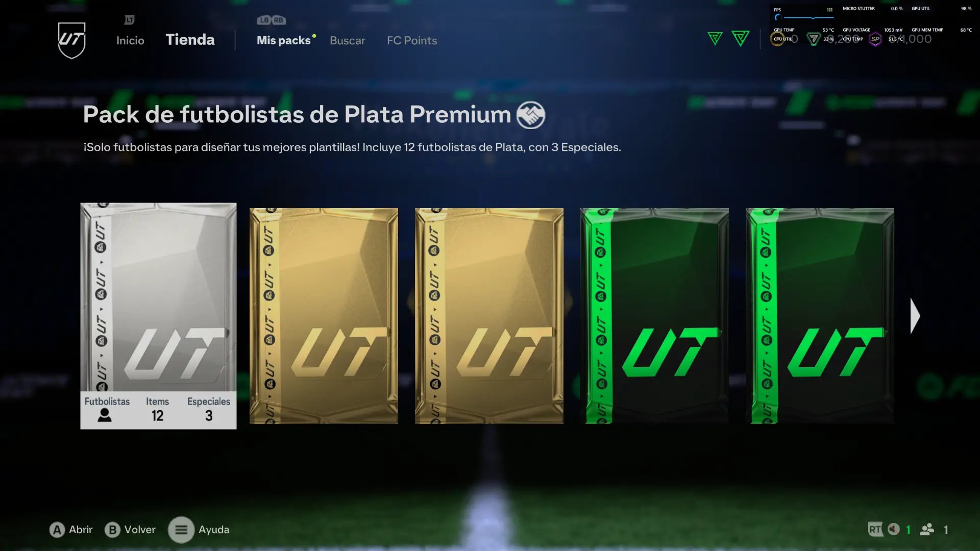980x551 pixels.
Task: Select the first green UT pack
Action: pos(654,316)
